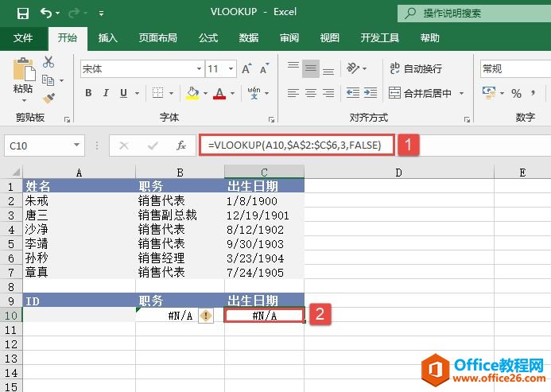Toggle Italic formatting
The height and width of the screenshot is (392, 551).
coord(106,93)
